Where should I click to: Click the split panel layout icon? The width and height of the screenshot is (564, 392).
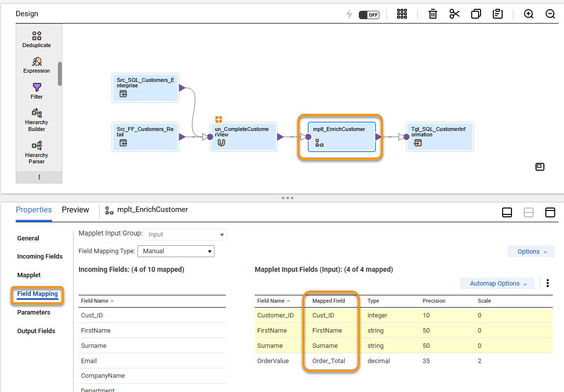(x=528, y=212)
